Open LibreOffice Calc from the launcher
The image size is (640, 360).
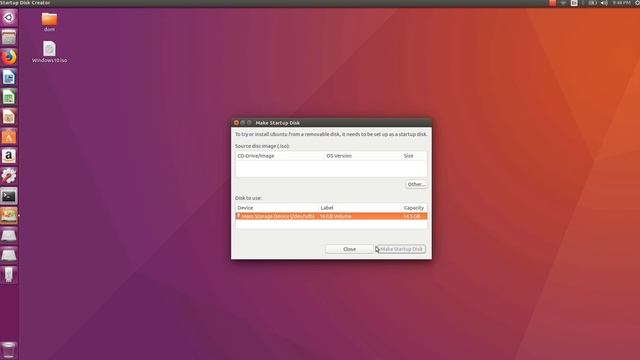(9, 97)
